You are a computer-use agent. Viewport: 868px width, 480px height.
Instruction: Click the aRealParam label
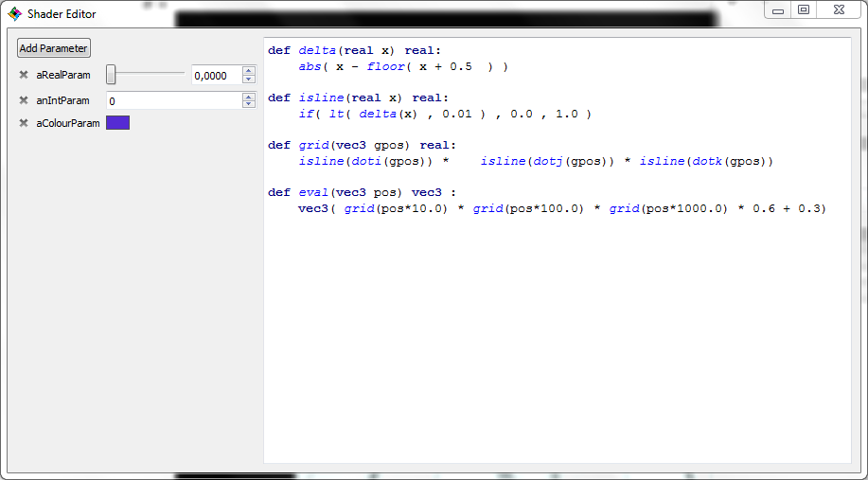(63, 75)
